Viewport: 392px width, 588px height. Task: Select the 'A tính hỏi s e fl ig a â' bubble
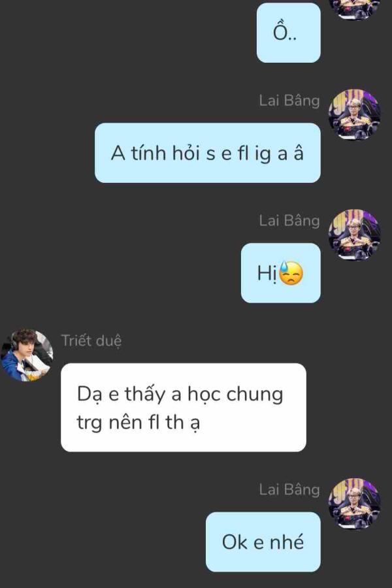click(x=208, y=153)
